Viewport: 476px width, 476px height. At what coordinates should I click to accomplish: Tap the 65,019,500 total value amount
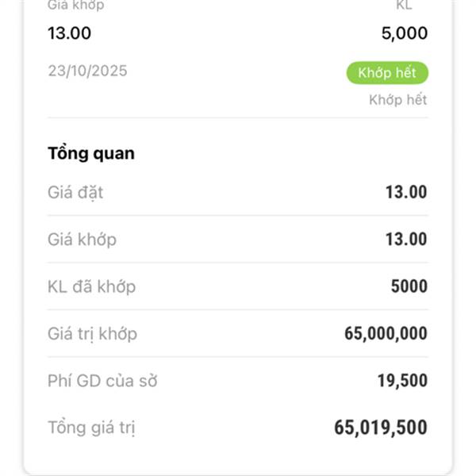[381, 428]
